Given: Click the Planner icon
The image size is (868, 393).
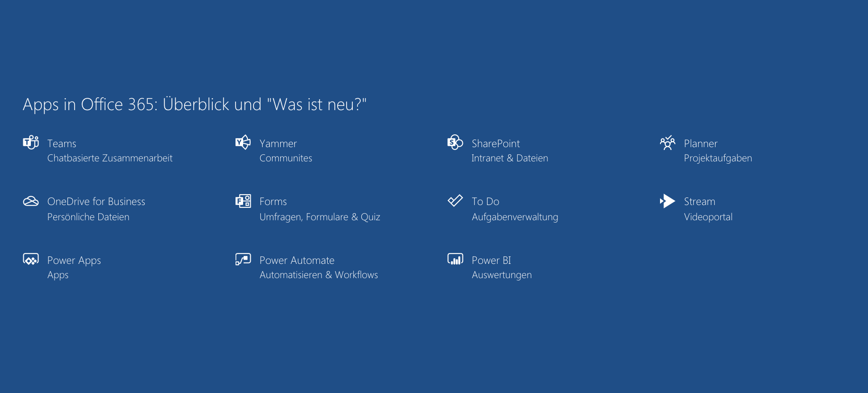Looking at the screenshot, I should pos(667,142).
